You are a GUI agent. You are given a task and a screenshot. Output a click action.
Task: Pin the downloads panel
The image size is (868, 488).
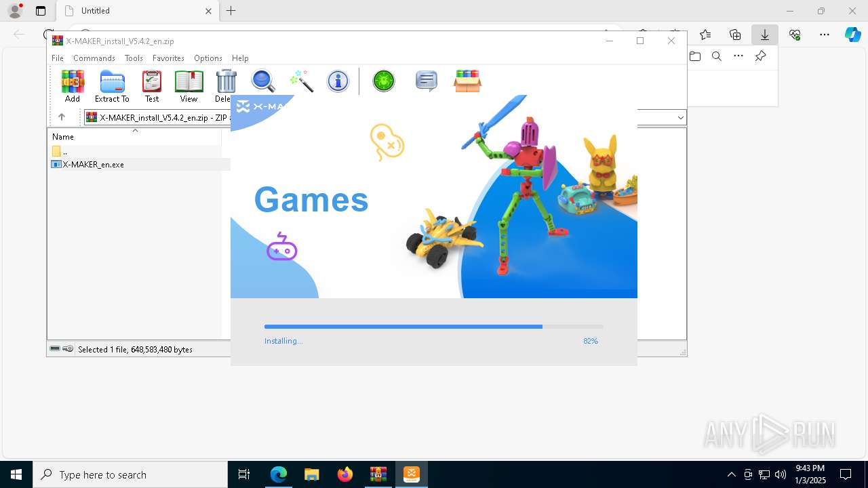click(761, 56)
